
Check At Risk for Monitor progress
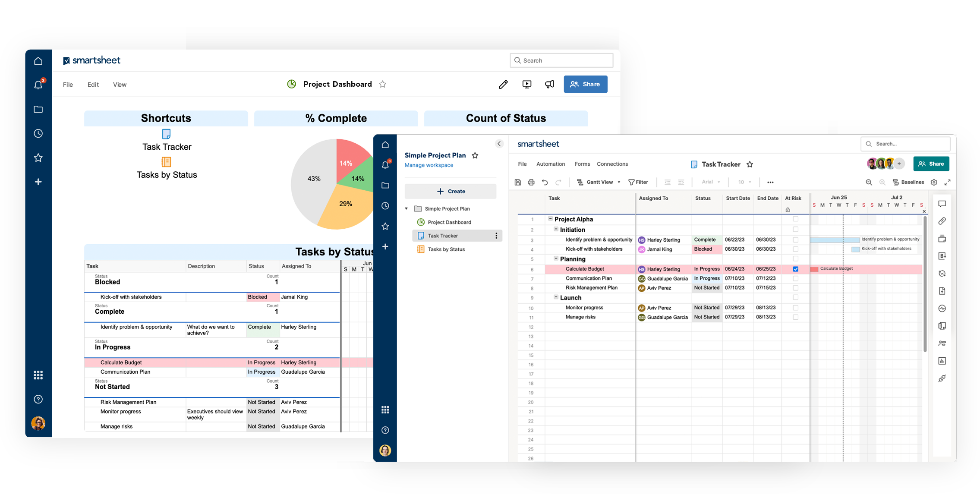[795, 308]
